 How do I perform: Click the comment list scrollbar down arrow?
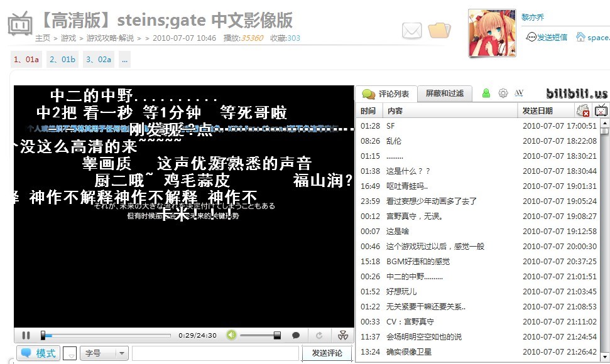604,356
